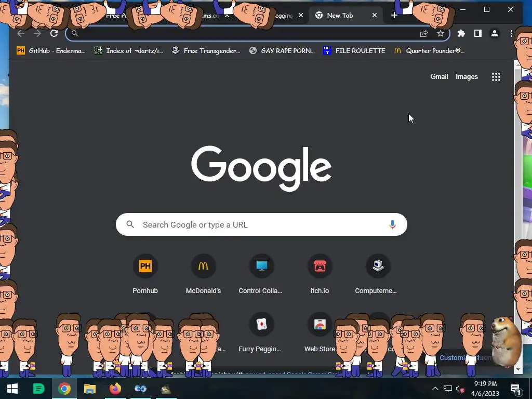Show the Chrome side panel
Image resolution: width=532 pixels, height=399 pixels.
(x=478, y=33)
